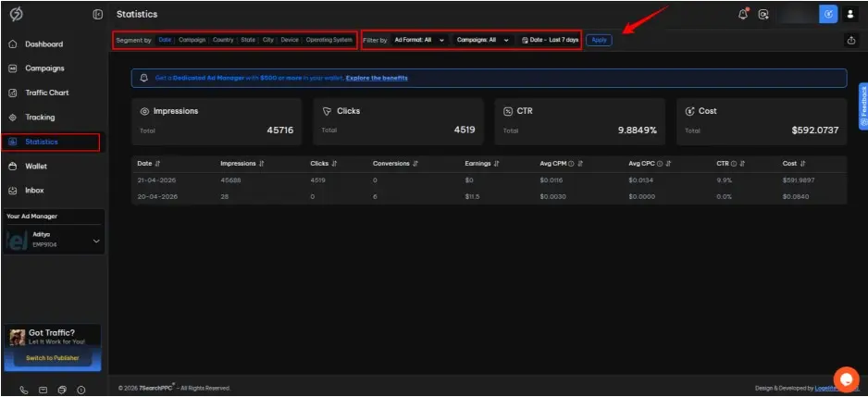
Task: Click the 21-04-2026 date cell
Action: (157, 180)
